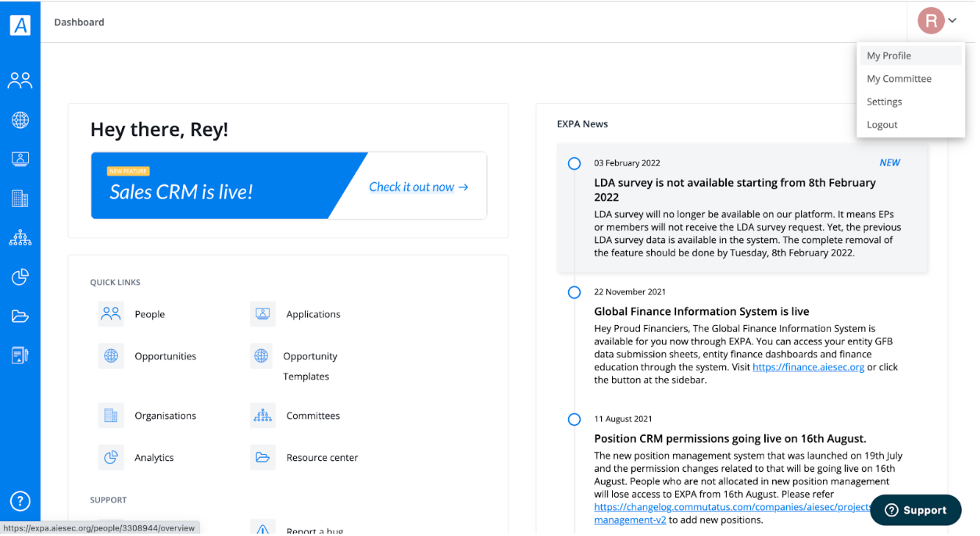Select My Committee from the account menu

coord(910,79)
